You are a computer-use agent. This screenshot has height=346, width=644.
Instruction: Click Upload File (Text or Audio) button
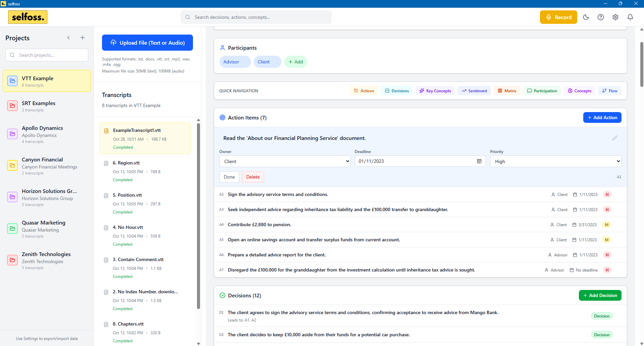[x=147, y=43]
